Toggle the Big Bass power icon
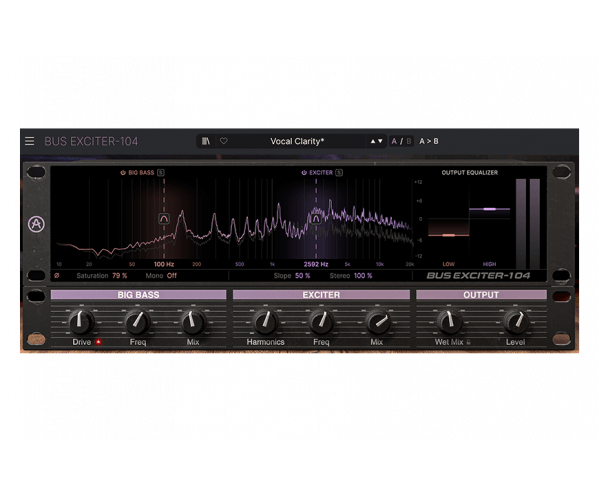This screenshot has width=597, height=497. pyautogui.click(x=123, y=173)
